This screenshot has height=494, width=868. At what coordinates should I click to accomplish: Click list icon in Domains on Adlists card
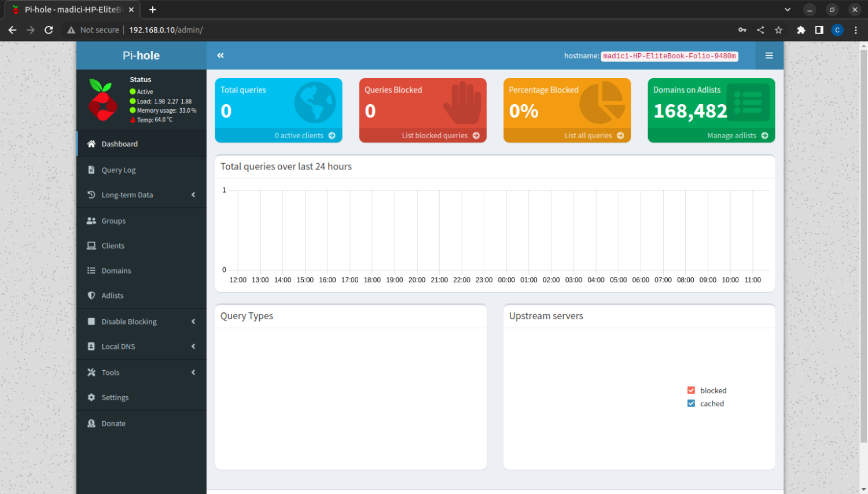[x=748, y=102]
